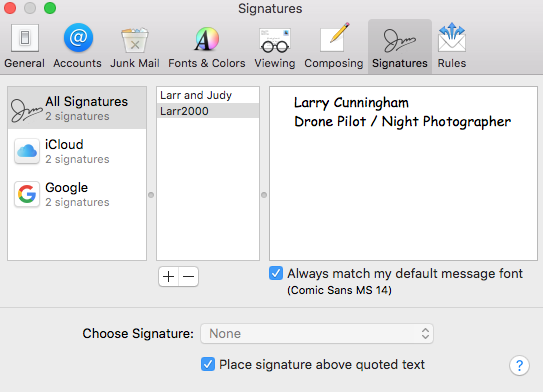Zoom the window with the green button
This screenshot has width=543, height=392.
[50, 8]
